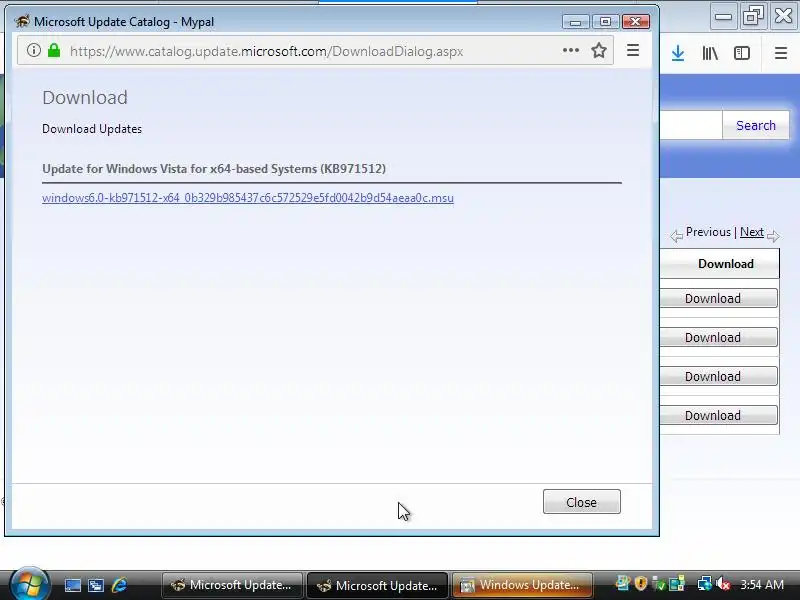Click the third Download button in the results list
This screenshot has width=800, height=600.
718,377
